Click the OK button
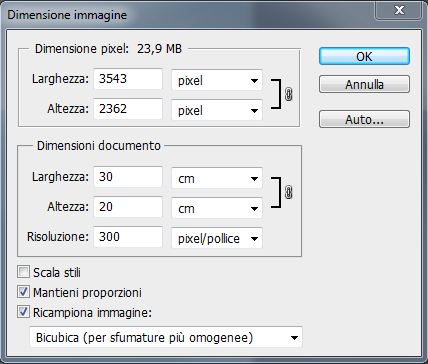This screenshot has height=364, width=428. tap(364, 56)
